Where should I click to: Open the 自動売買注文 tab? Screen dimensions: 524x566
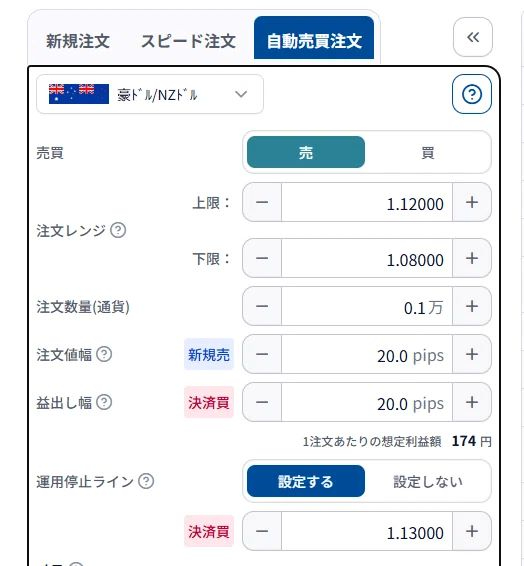314,38
